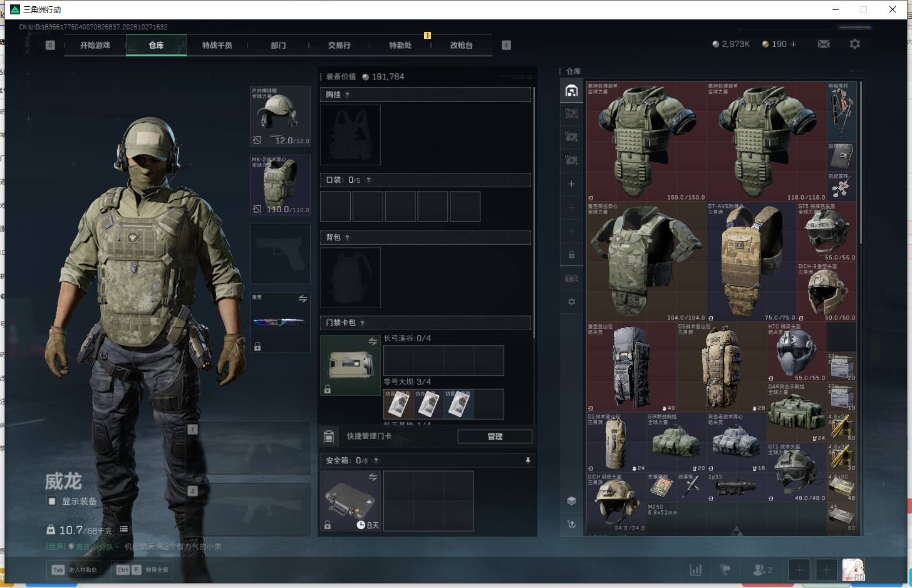
Task: Click the keycard quick-manage icon
Action: (x=329, y=436)
